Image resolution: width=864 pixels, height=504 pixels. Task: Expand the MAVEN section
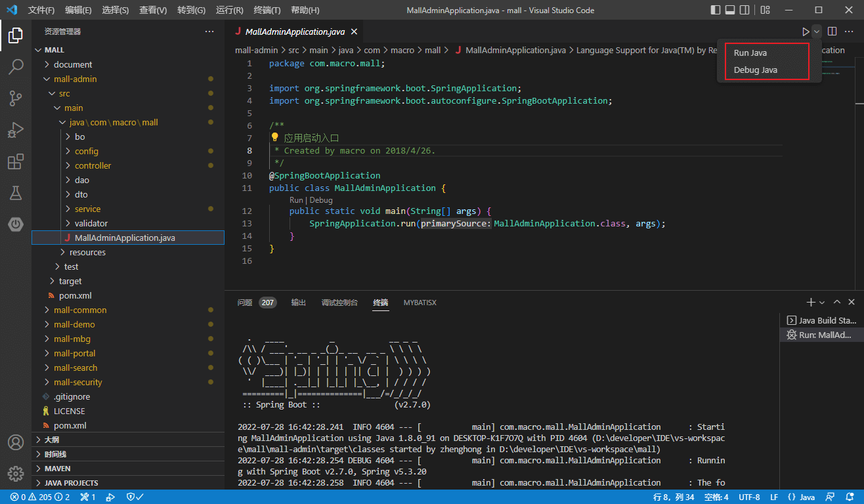[128, 469]
